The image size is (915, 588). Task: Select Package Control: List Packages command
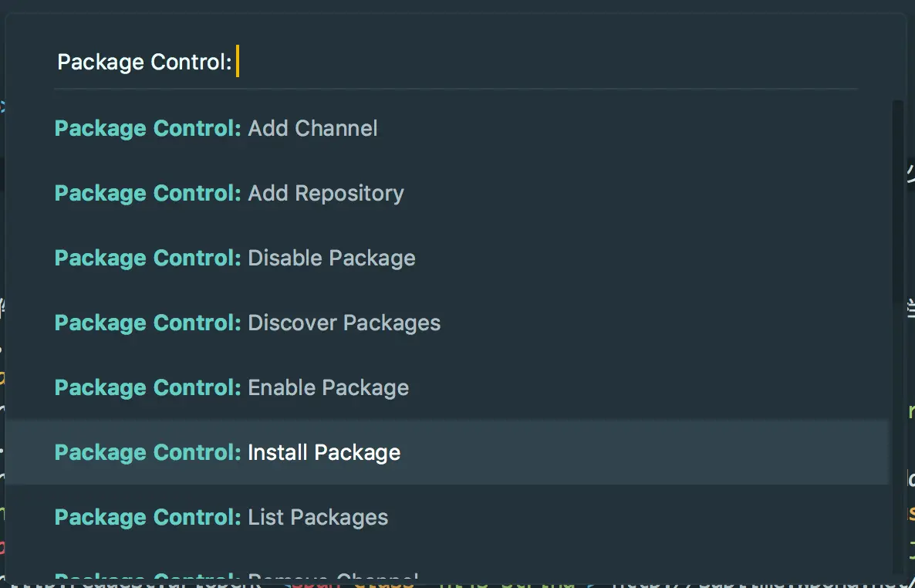[x=447, y=517]
